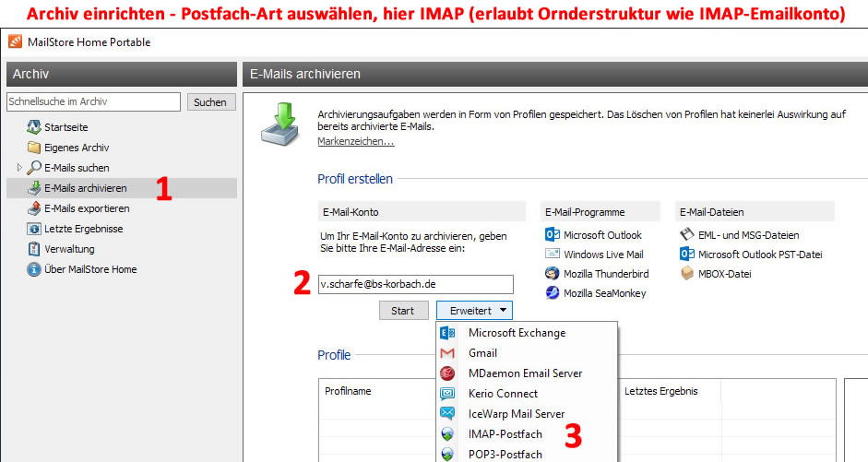Open EML- und MSG-Dateien option
The width and height of the screenshot is (868, 462).
click(748, 234)
